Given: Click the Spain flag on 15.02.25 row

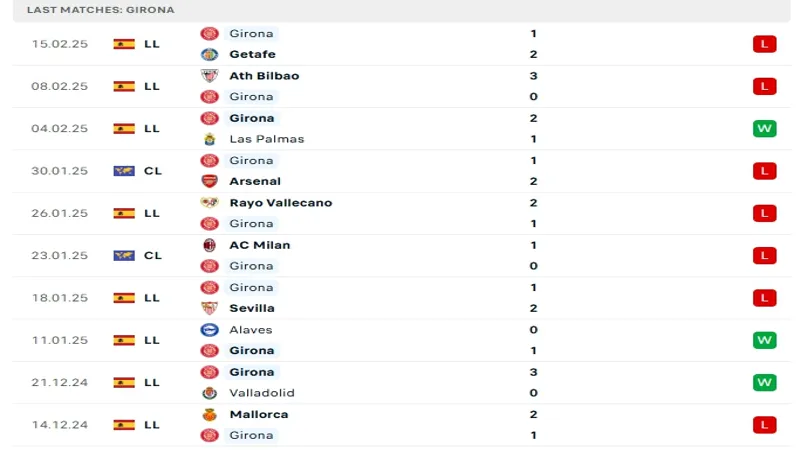Looking at the screenshot, I should tap(124, 44).
